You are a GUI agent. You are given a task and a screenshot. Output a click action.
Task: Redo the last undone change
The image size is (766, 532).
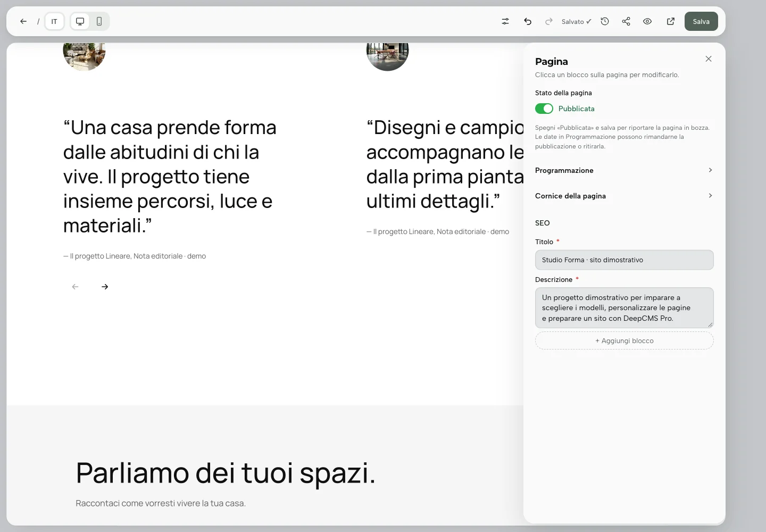click(549, 21)
